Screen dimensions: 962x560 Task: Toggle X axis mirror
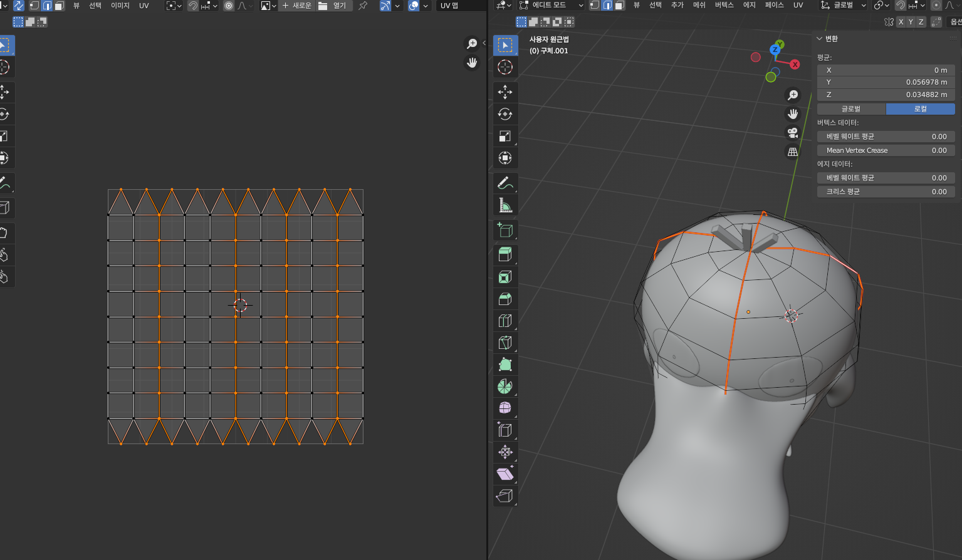click(x=901, y=22)
